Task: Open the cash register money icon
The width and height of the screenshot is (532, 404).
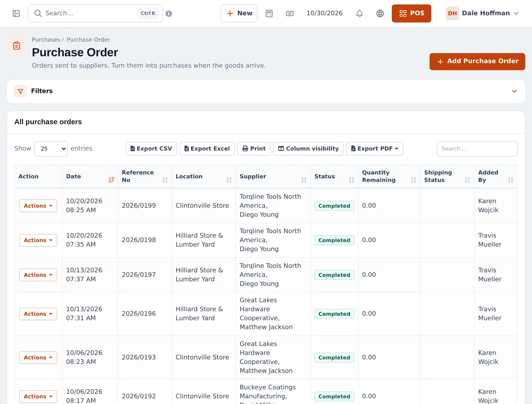Action: (290, 13)
